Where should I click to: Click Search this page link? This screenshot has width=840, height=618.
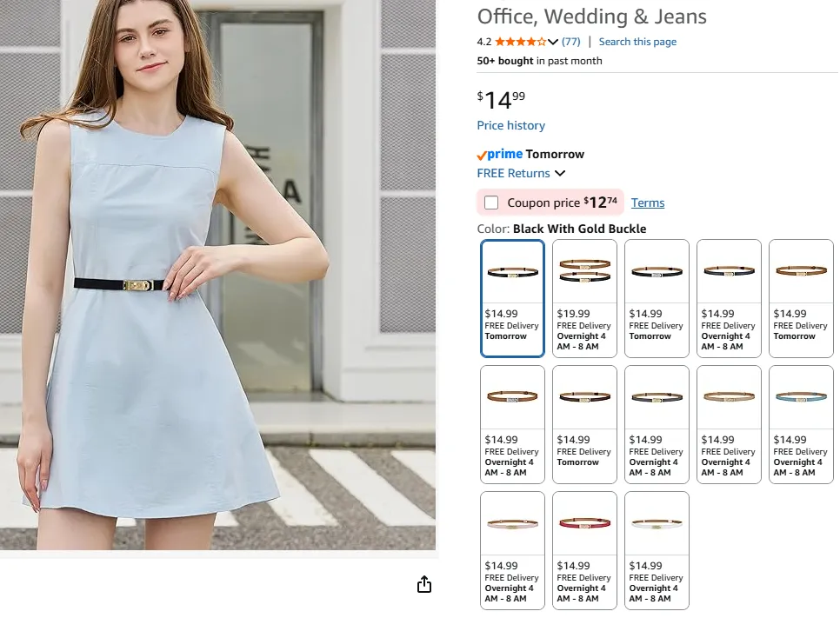click(637, 42)
